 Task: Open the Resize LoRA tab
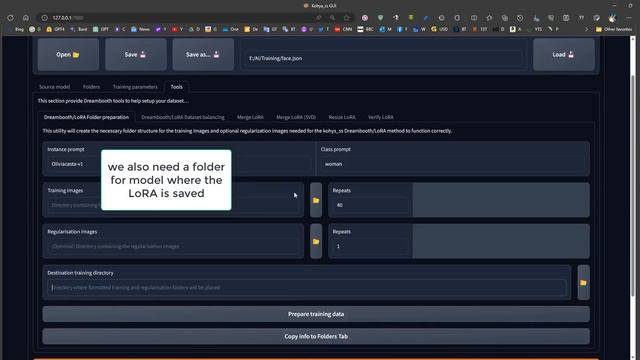tap(342, 117)
